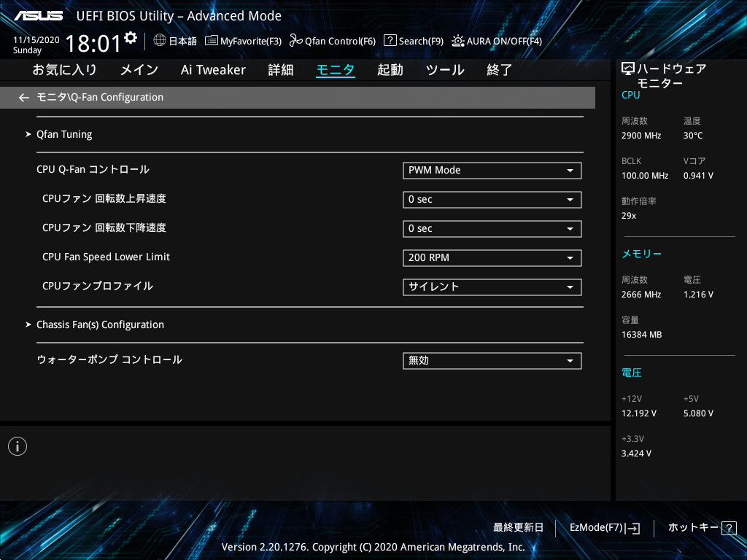Click the 30°C CPU temperature value
This screenshot has width=747, height=560.
coord(693,136)
